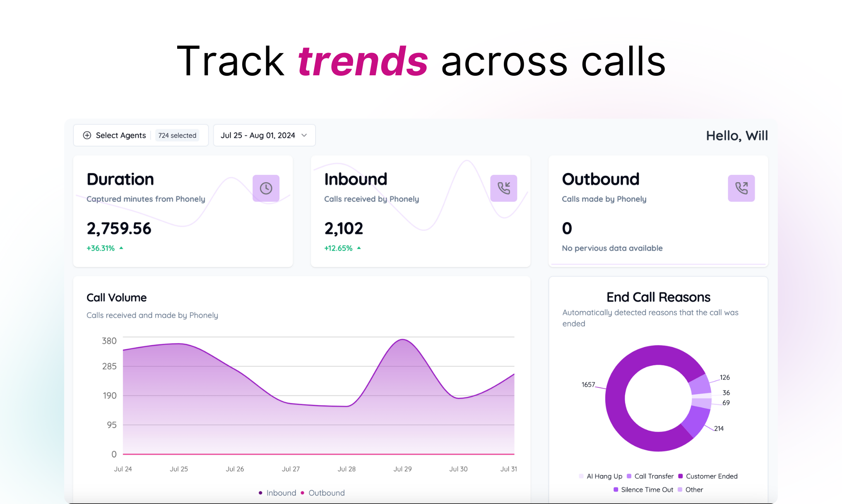
Task: Expand the Jul 25 - Aug 01 date picker
Action: tap(257, 135)
